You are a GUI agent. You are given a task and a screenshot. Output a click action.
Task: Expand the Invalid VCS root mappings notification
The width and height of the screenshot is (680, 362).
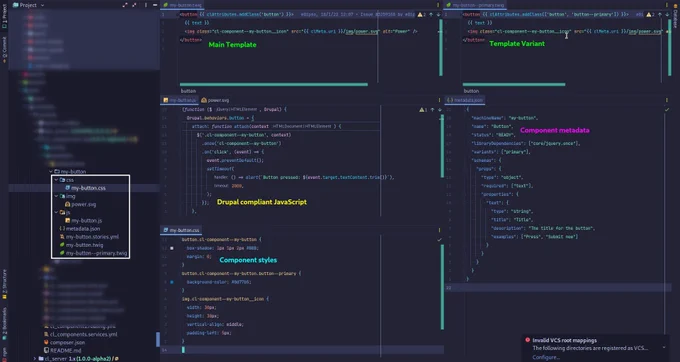tap(664, 348)
